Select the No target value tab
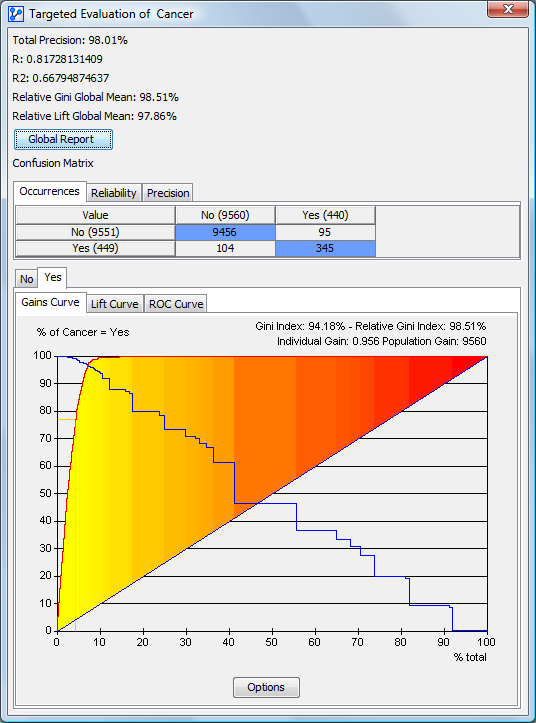 coord(26,279)
